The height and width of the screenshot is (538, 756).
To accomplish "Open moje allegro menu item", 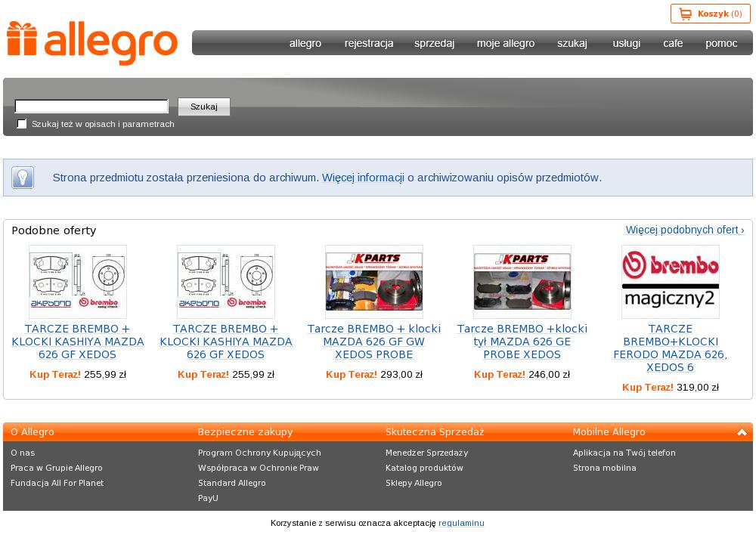I will point(506,43).
